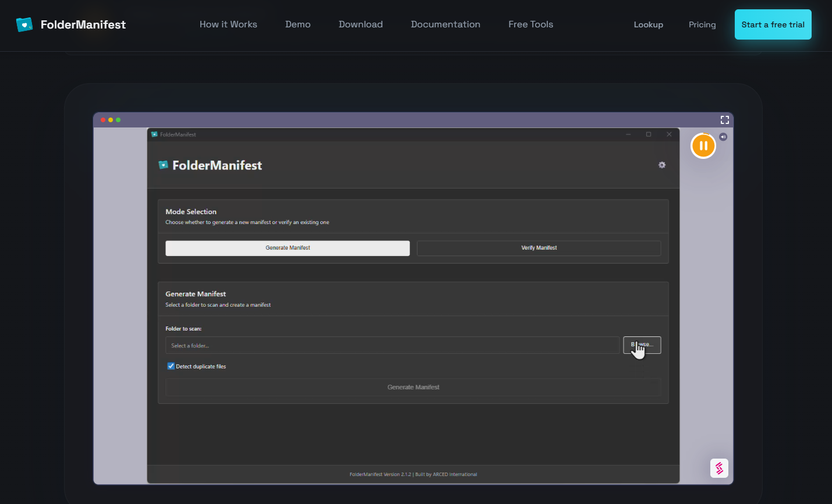Image resolution: width=832 pixels, height=504 pixels.
Task: Open the Free Tools menu item
Action: [x=530, y=24]
